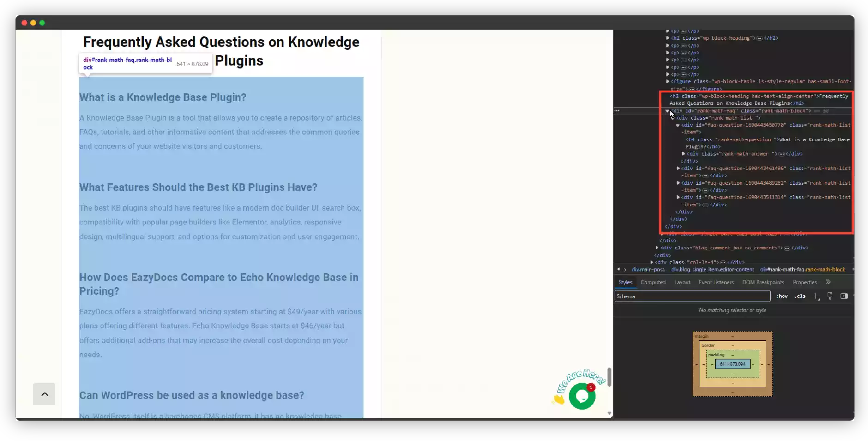Click the box model margin region

coord(732,335)
